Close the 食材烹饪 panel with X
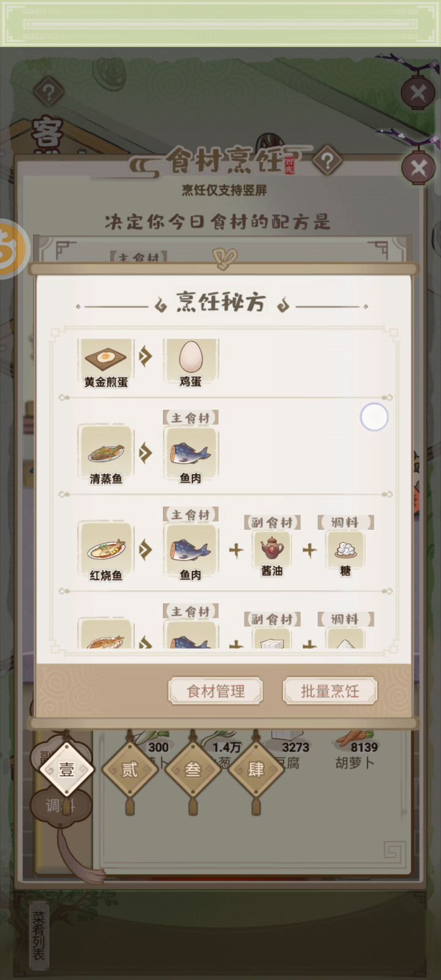441x980 pixels. point(419,167)
